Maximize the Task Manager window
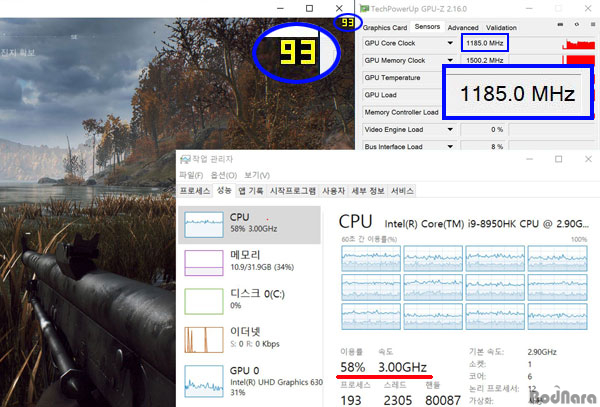 (559, 159)
